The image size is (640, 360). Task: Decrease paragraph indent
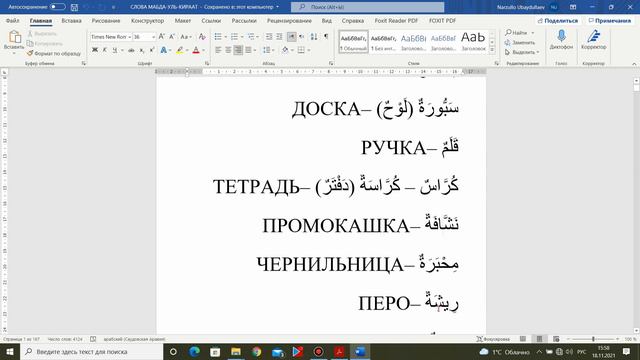click(269, 37)
